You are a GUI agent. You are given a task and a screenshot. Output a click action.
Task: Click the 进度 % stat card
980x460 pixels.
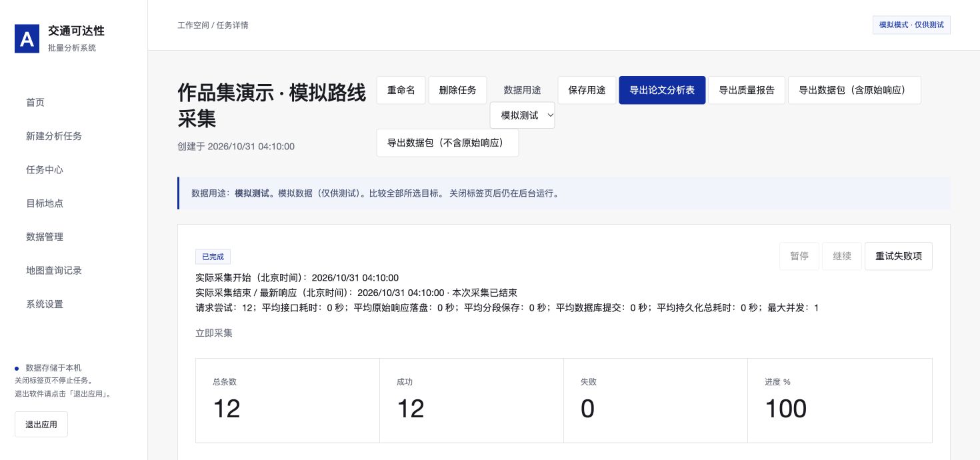click(x=840, y=400)
